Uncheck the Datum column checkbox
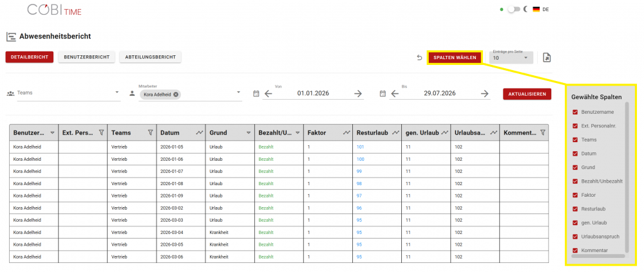 point(575,154)
